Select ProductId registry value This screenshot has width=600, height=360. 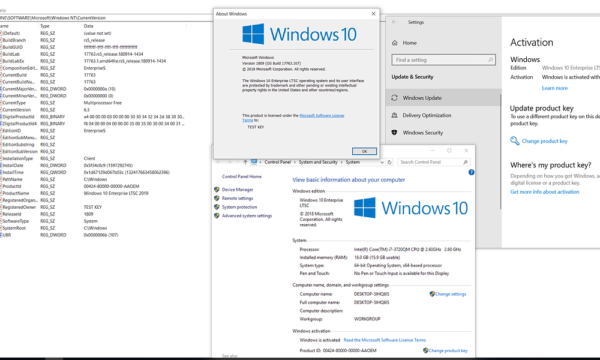[x=12, y=186]
